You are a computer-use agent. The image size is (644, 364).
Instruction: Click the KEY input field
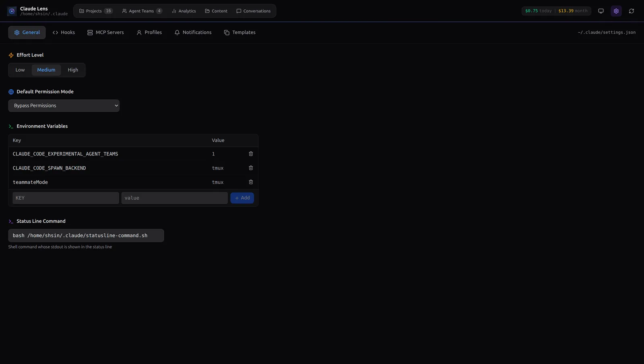pyautogui.click(x=66, y=198)
